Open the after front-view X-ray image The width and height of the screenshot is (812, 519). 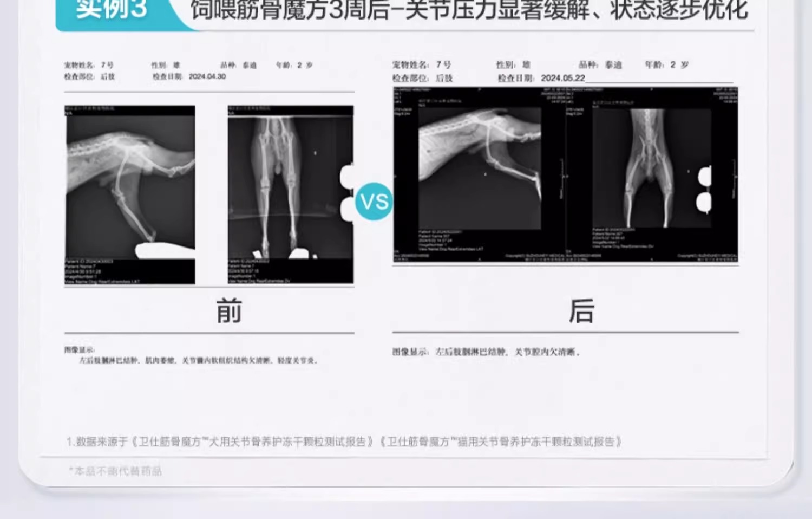tap(651, 174)
